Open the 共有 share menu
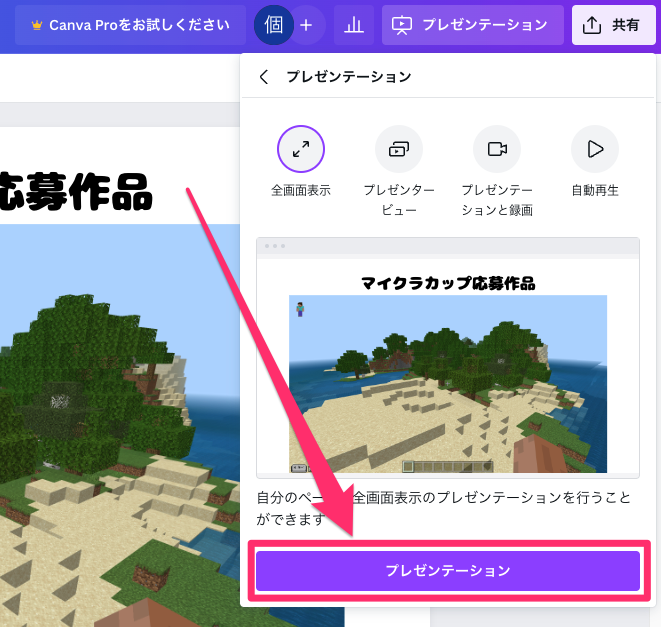The image size is (661, 627). [613, 25]
